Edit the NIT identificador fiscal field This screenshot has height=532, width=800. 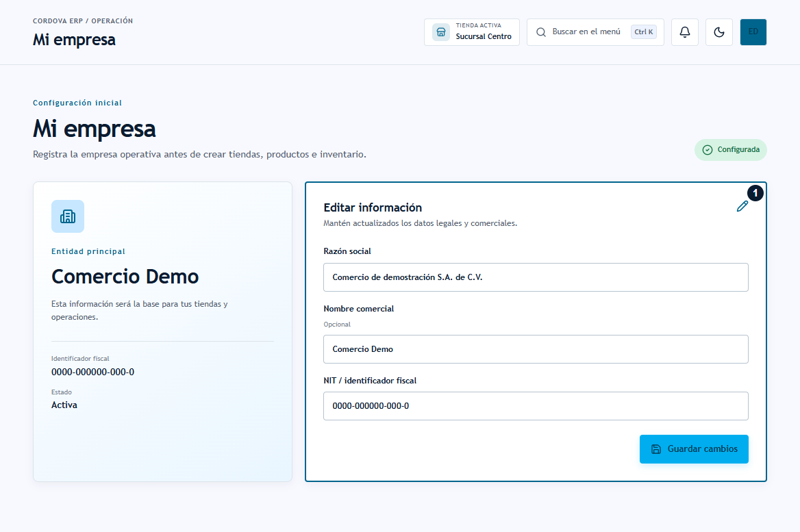tap(536, 406)
